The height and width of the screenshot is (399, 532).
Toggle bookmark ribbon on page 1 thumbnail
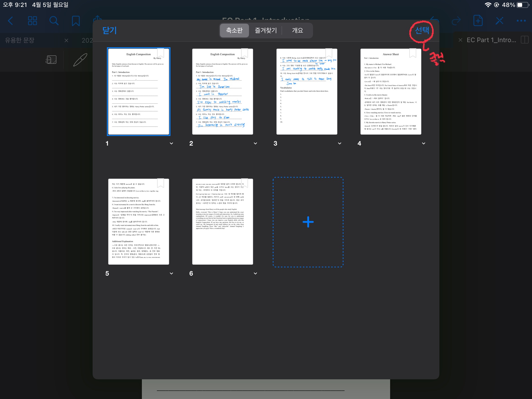point(161,52)
